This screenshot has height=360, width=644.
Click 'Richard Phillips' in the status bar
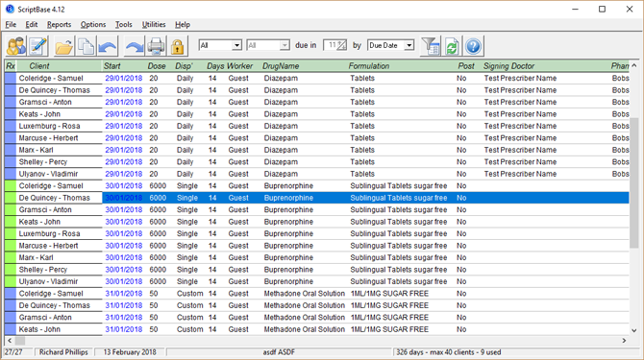pos(63,352)
